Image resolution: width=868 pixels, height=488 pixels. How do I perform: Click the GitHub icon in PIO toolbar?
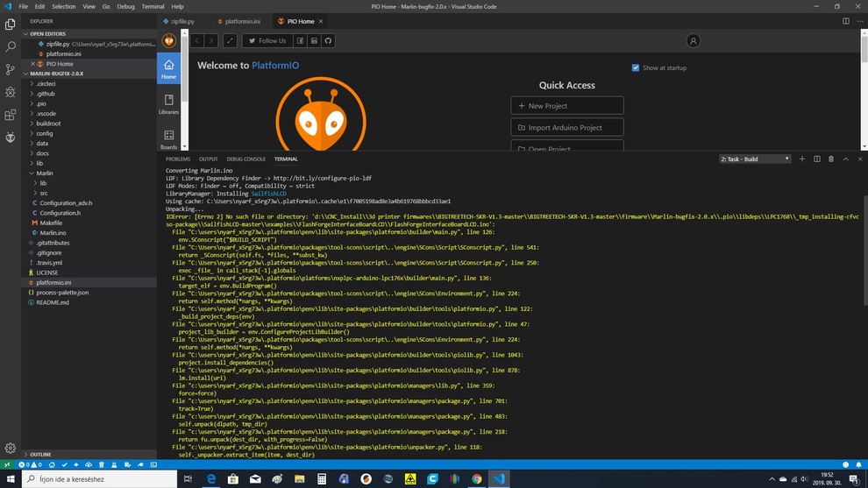(x=328, y=41)
